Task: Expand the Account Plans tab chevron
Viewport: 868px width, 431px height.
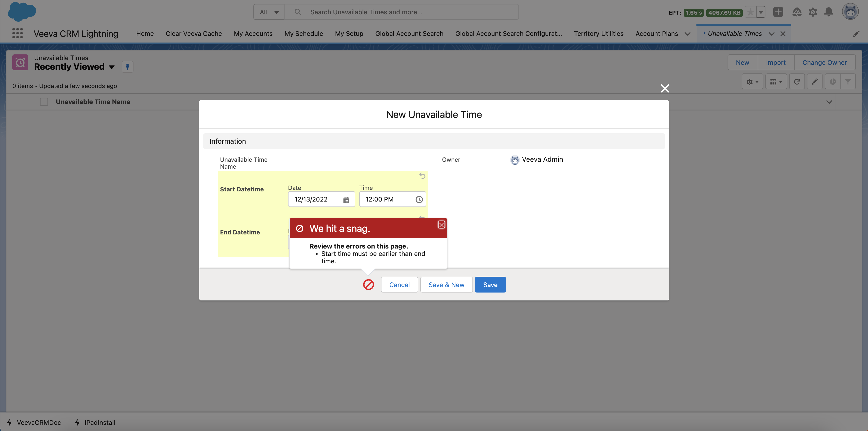Action: pyautogui.click(x=687, y=34)
